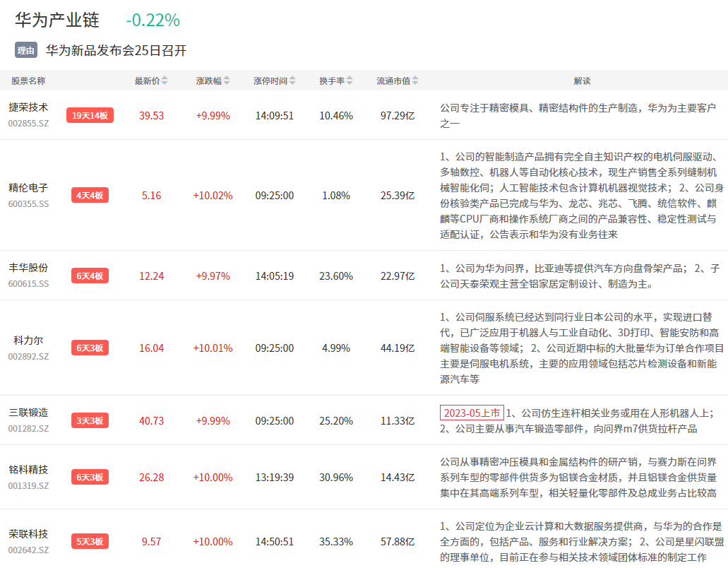Screen dimensions: 728x568
Task: Click price 12.24
Action: point(151,276)
